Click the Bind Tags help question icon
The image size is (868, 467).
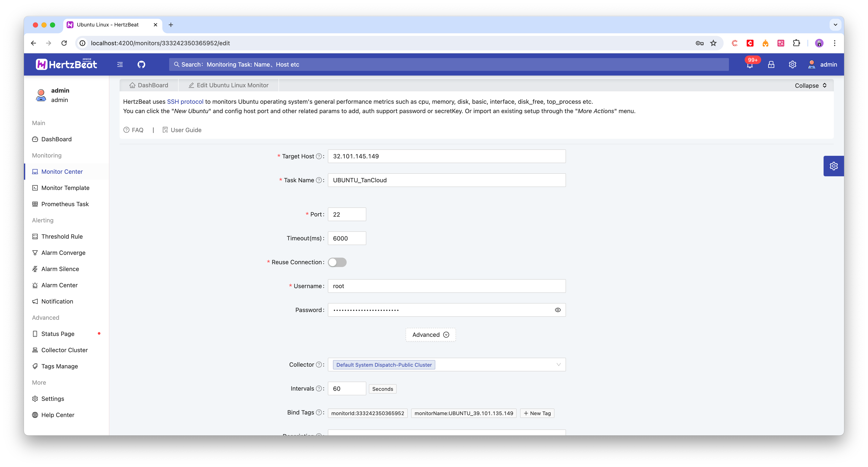tap(318, 412)
